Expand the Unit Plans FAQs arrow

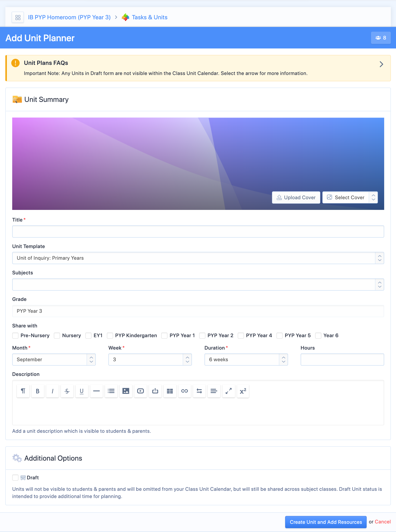coord(381,64)
